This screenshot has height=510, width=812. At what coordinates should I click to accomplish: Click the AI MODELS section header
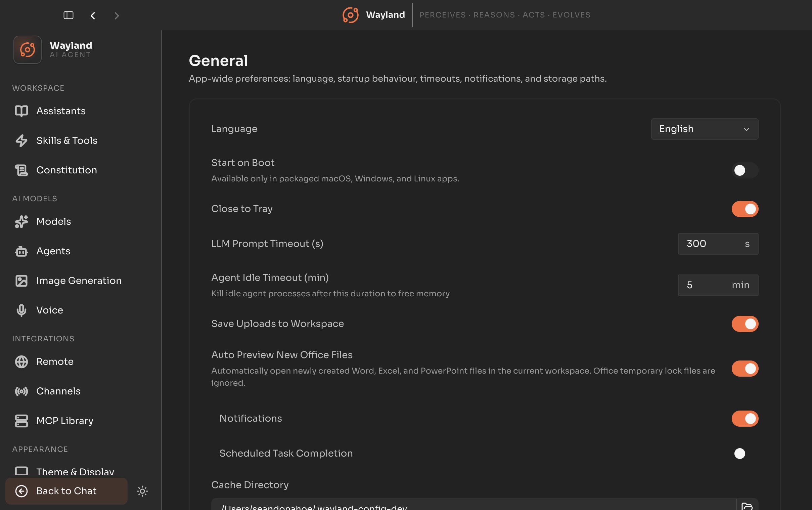coord(35,199)
